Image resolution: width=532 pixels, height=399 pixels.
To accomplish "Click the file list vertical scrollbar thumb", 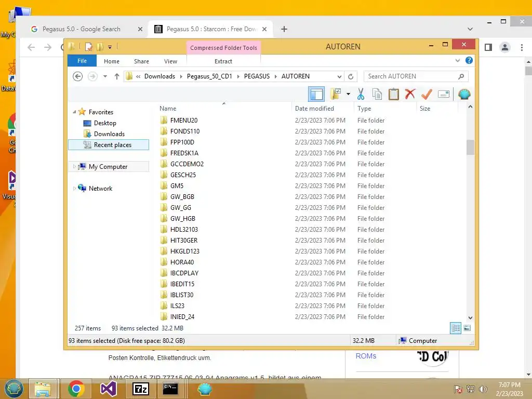I will click(470, 147).
